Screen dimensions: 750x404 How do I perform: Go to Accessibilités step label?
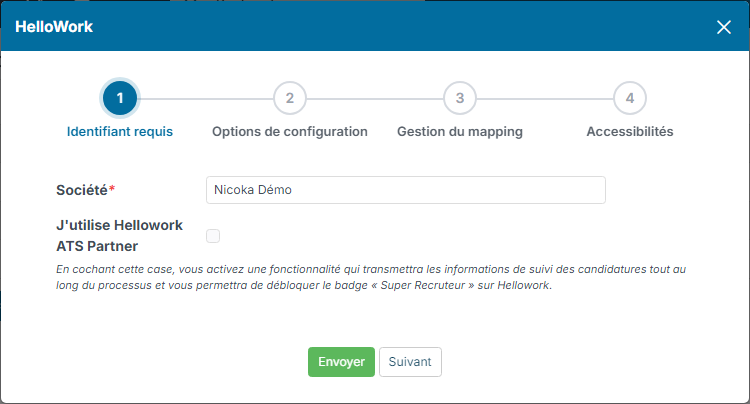630,131
